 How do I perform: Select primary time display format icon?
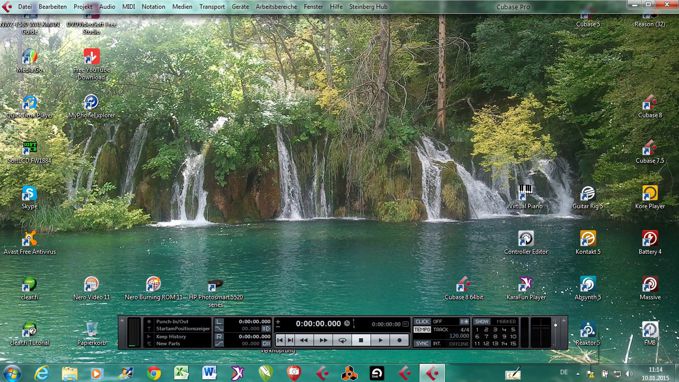pyautogui.click(x=347, y=324)
